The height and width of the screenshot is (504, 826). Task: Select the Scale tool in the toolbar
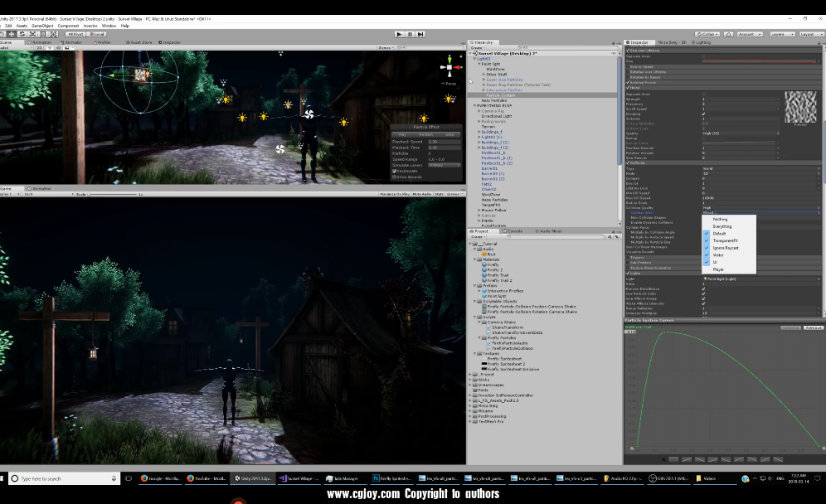(x=32, y=34)
